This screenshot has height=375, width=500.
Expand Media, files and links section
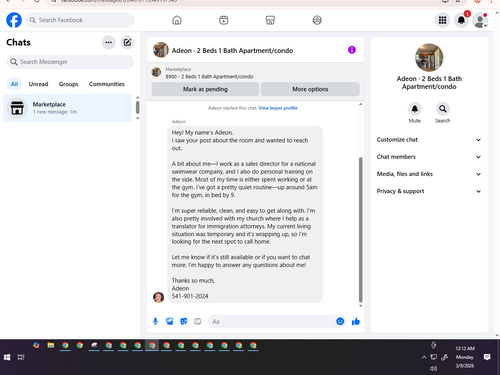point(429,174)
